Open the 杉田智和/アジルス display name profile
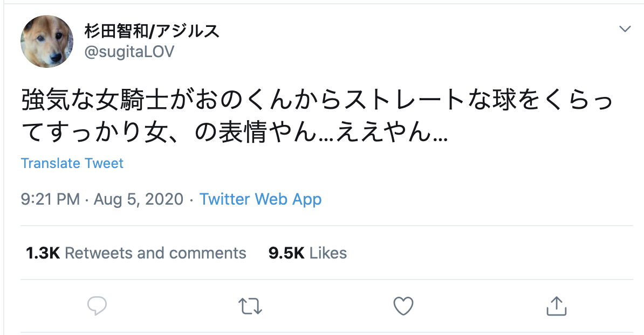 tap(152, 31)
